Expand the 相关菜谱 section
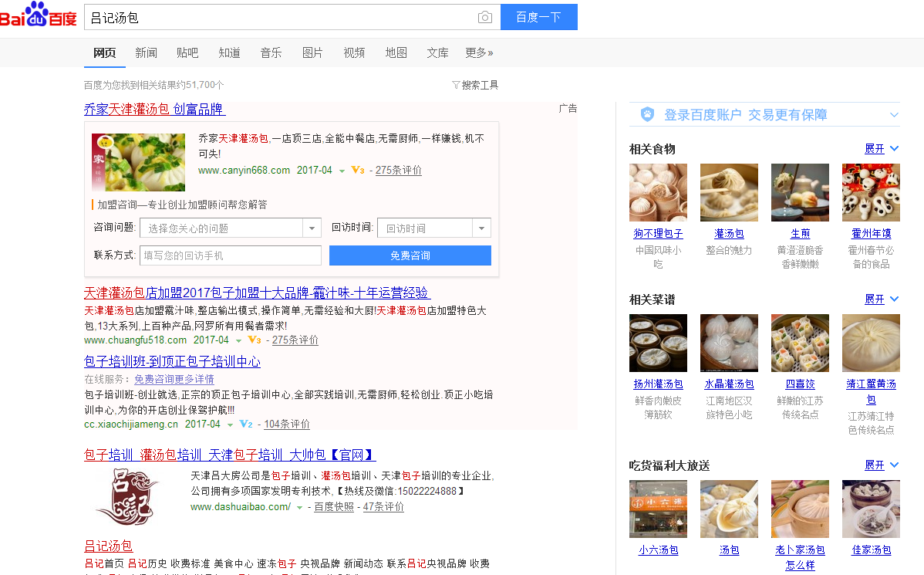924x575 pixels. pos(881,299)
